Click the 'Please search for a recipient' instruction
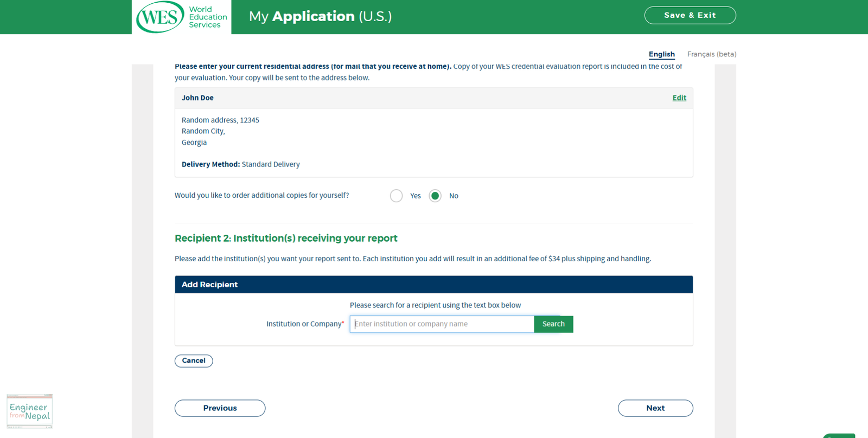This screenshot has height=438, width=868. tap(435, 305)
